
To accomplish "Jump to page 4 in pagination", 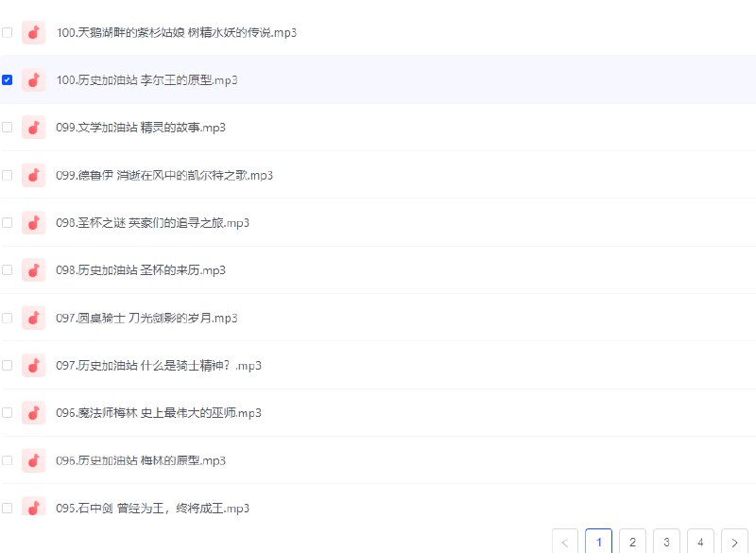I will coord(700,542).
